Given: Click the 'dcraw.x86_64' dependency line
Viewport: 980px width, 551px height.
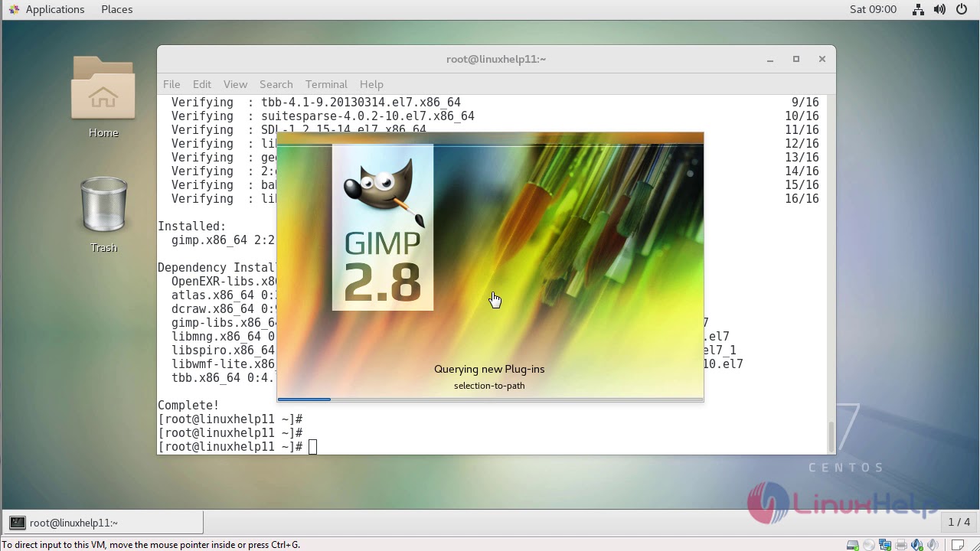Looking at the screenshot, I should pyautogui.click(x=224, y=309).
